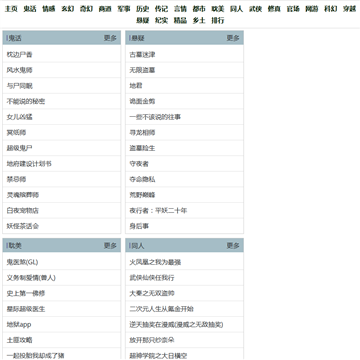This screenshot has width=360, height=360.
Task: Open the novel 地狱app
Action: pyautogui.click(x=19, y=324)
